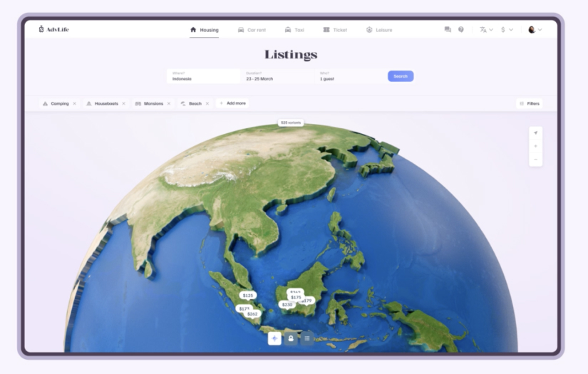Viewport: 588px width, 374px height.
Task: Switch to the globe compass view
Action: coord(274,338)
